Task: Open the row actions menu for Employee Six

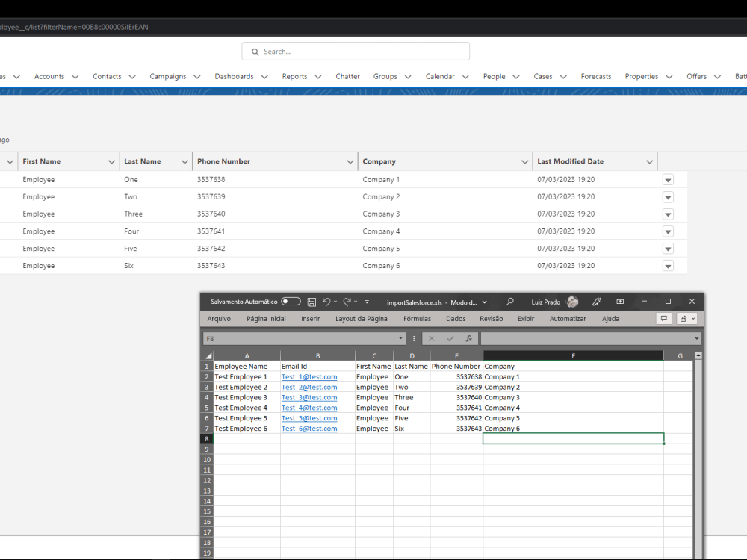Action: pos(667,266)
